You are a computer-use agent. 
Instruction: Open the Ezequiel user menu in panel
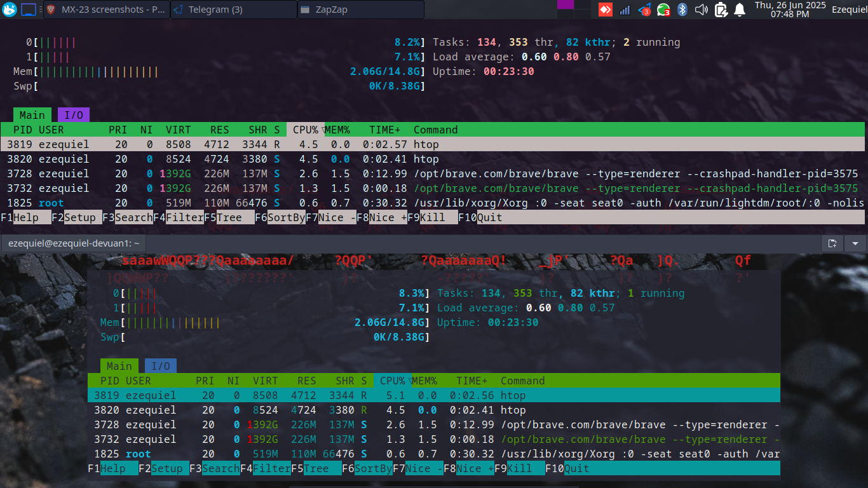coord(850,10)
